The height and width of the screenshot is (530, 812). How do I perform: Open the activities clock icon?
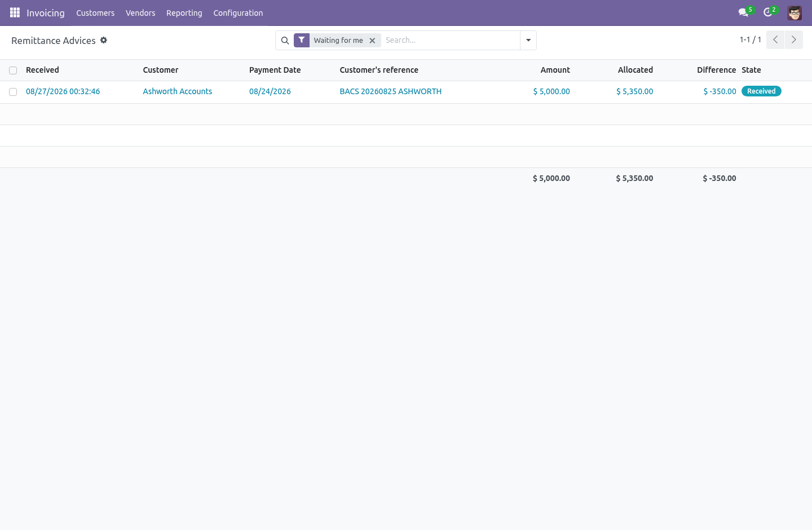click(x=767, y=12)
